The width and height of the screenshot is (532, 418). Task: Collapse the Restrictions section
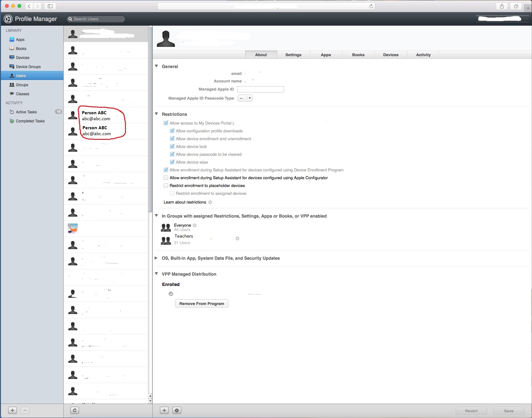coord(157,114)
